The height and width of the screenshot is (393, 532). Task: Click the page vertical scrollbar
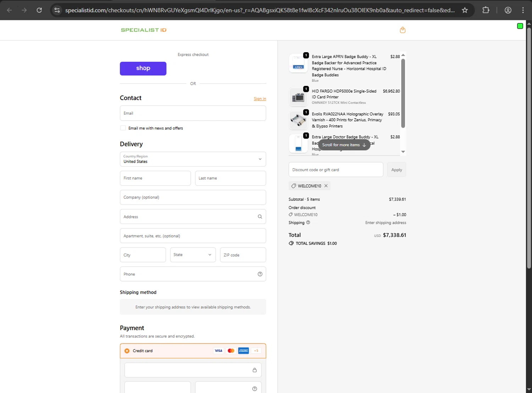pyautogui.click(x=529, y=147)
